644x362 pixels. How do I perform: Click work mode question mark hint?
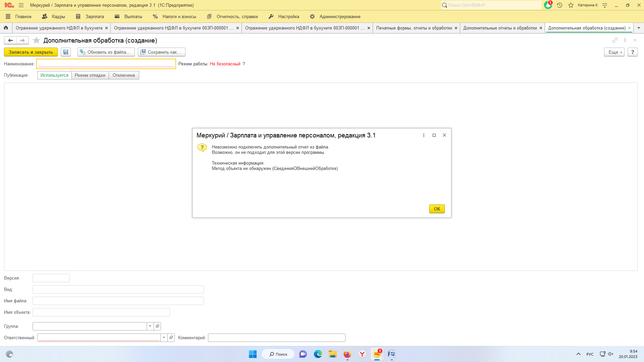(244, 64)
